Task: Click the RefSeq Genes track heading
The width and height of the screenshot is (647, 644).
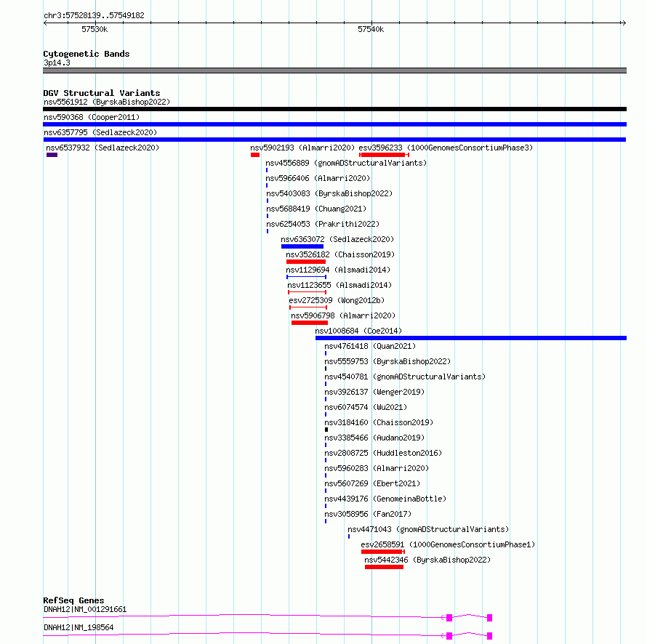Action: [x=73, y=600]
